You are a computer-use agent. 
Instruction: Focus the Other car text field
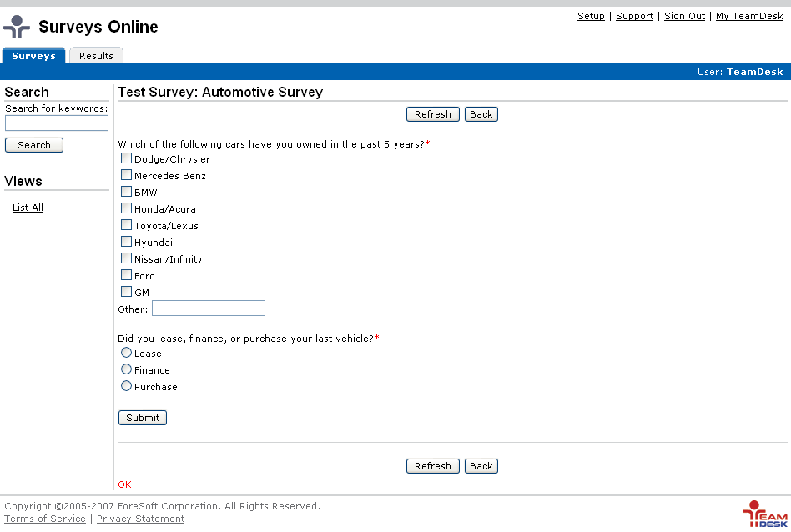click(208, 309)
